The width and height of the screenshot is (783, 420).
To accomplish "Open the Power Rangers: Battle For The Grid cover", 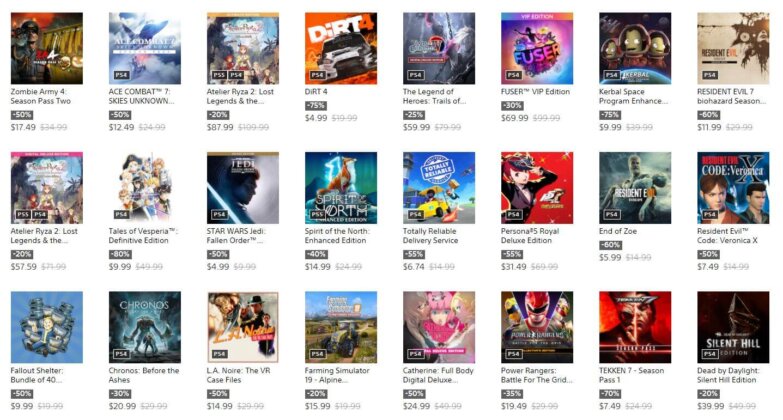I will pos(537,327).
